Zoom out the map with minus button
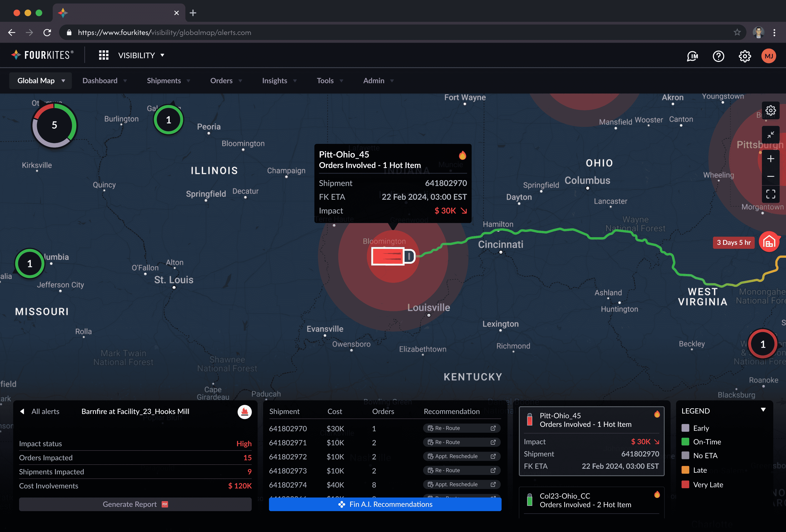 tap(771, 176)
